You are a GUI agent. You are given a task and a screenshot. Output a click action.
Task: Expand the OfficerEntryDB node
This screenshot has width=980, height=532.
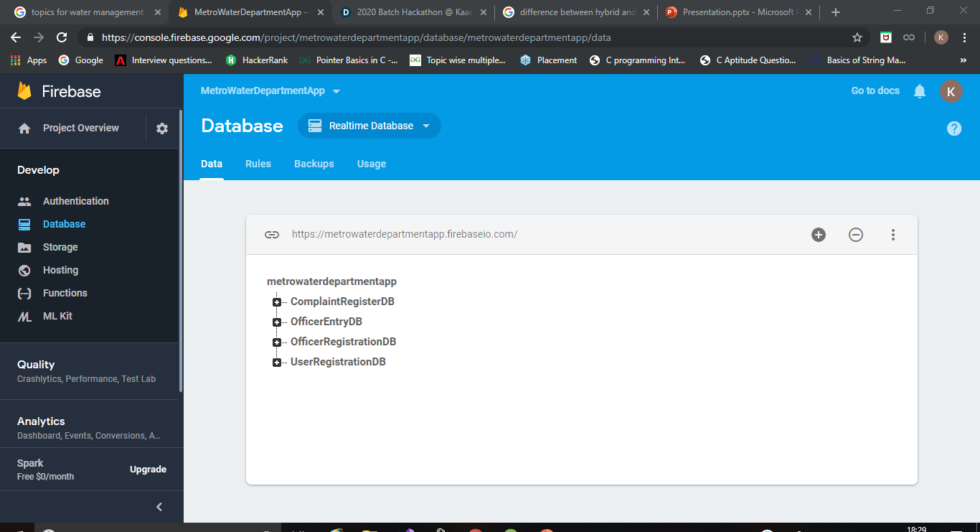(x=277, y=322)
